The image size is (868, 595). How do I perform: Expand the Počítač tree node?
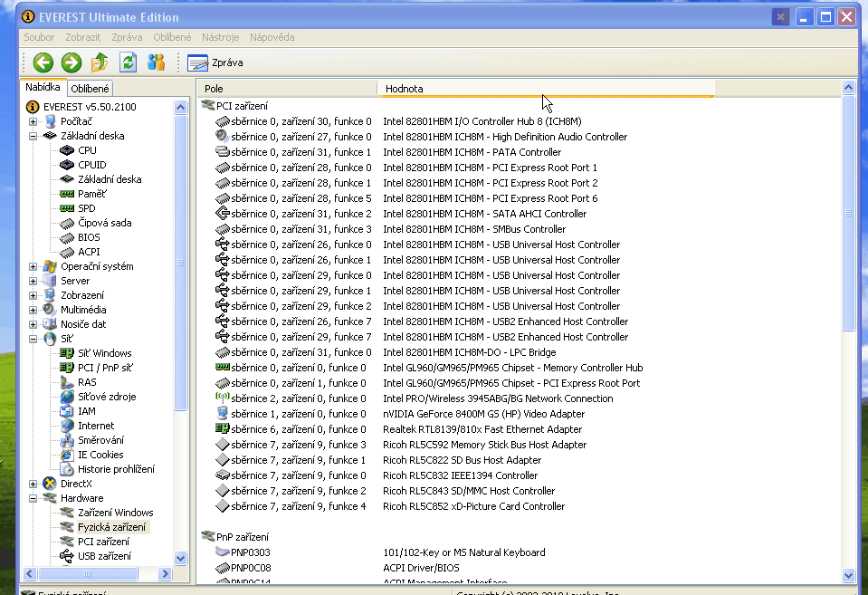pyautogui.click(x=33, y=121)
